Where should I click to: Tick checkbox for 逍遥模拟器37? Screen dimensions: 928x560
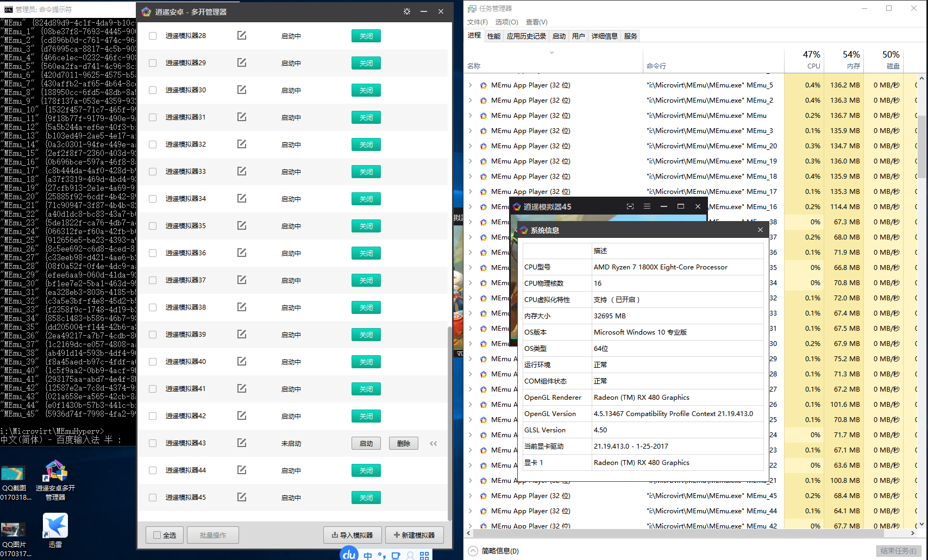(153, 280)
